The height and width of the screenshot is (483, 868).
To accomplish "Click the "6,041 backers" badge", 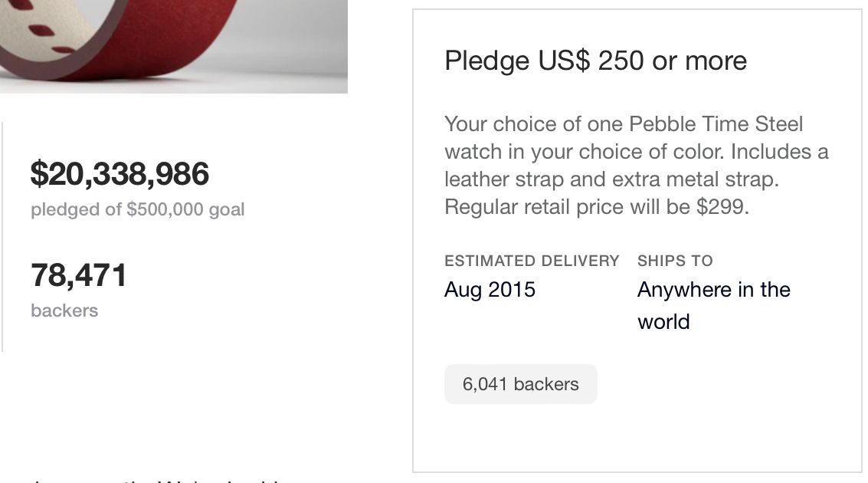I will coord(521,384).
